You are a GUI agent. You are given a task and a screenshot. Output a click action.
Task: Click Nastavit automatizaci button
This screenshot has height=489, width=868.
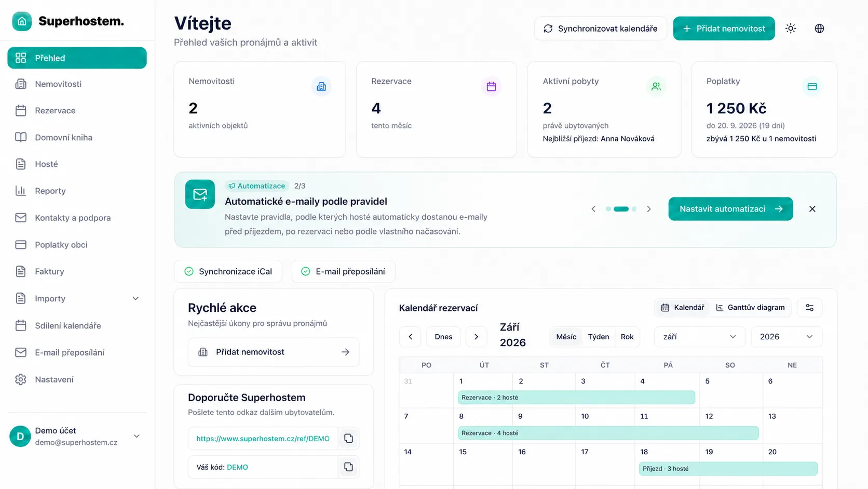[x=730, y=209]
